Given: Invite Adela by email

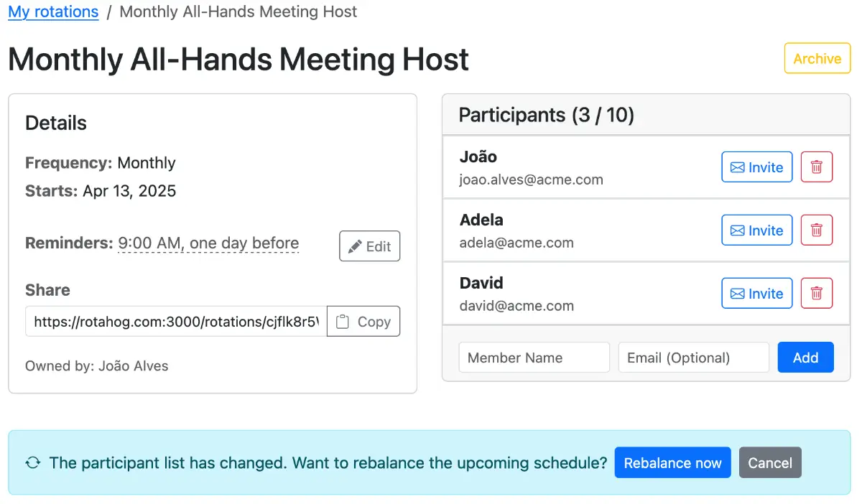Looking at the screenshot, I should pos(756,230).
